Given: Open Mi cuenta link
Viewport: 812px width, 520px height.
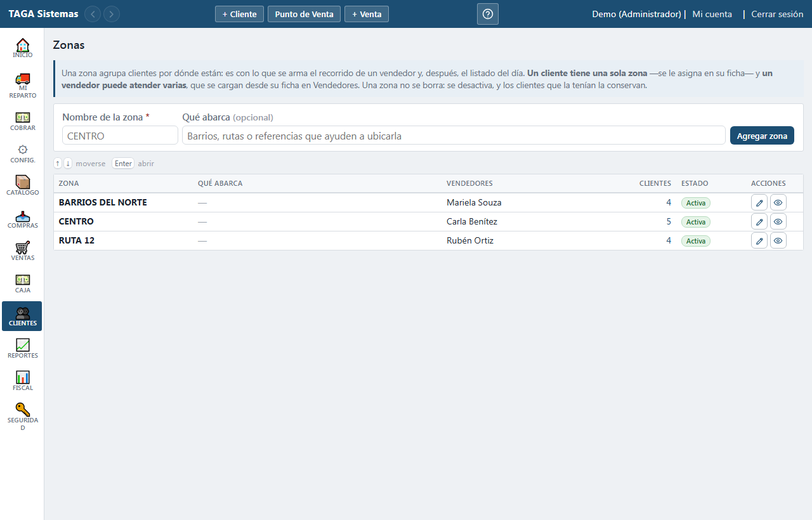Looking at the screenshot, I should (712, 14).
